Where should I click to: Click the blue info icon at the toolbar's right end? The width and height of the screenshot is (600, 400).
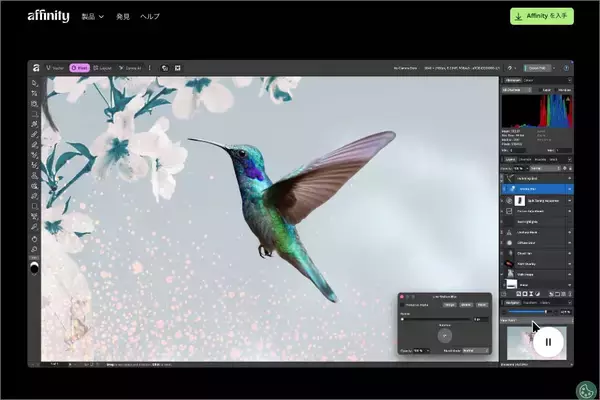coord(566,68)
